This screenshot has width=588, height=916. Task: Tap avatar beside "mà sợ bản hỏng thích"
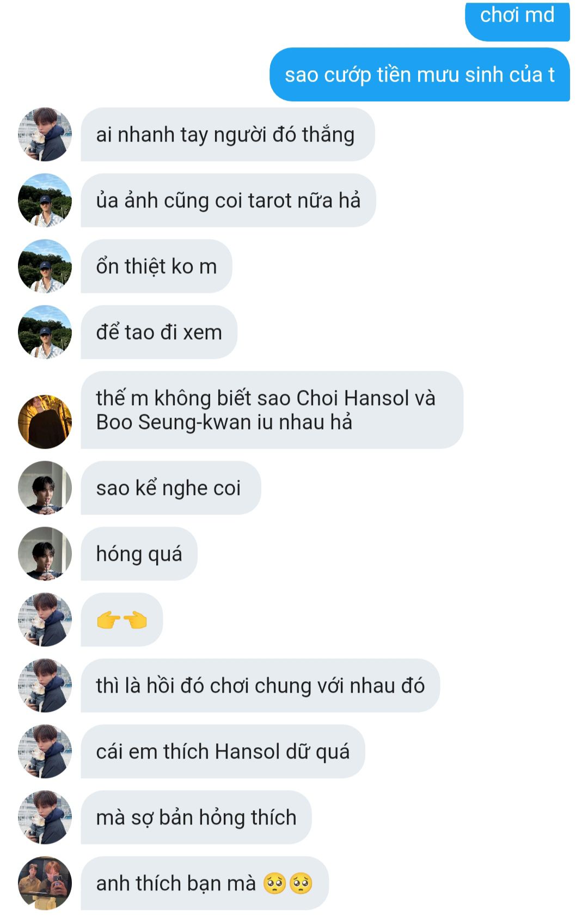[45, 817]
